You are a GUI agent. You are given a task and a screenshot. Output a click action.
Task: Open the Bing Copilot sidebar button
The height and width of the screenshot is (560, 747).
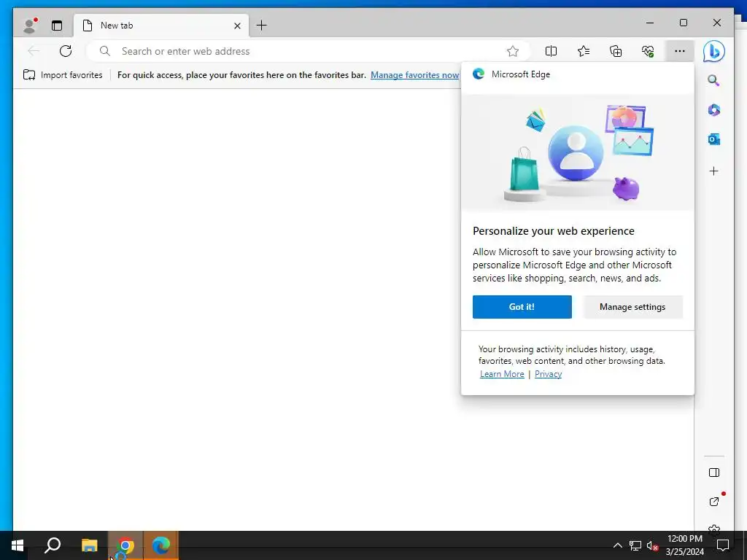tap(713, 51)
